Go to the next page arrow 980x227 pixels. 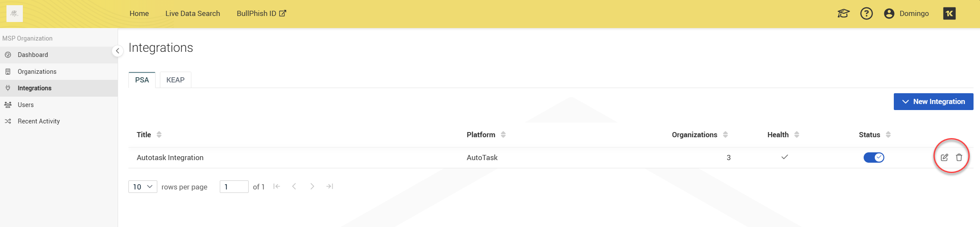[x=312, y=186]
